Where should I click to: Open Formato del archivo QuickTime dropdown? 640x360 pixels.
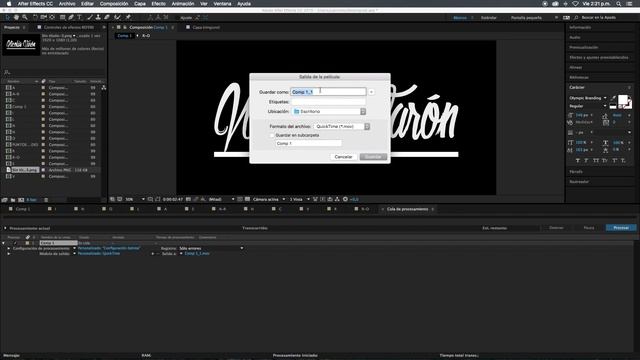(x=342, y=127)
